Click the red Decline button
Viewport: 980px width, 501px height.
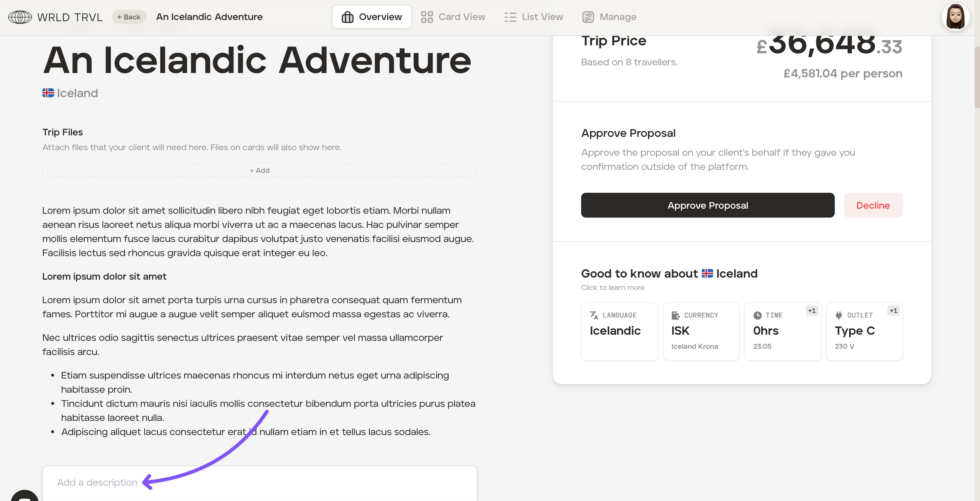pyautogui.click(x=873, y=205)
